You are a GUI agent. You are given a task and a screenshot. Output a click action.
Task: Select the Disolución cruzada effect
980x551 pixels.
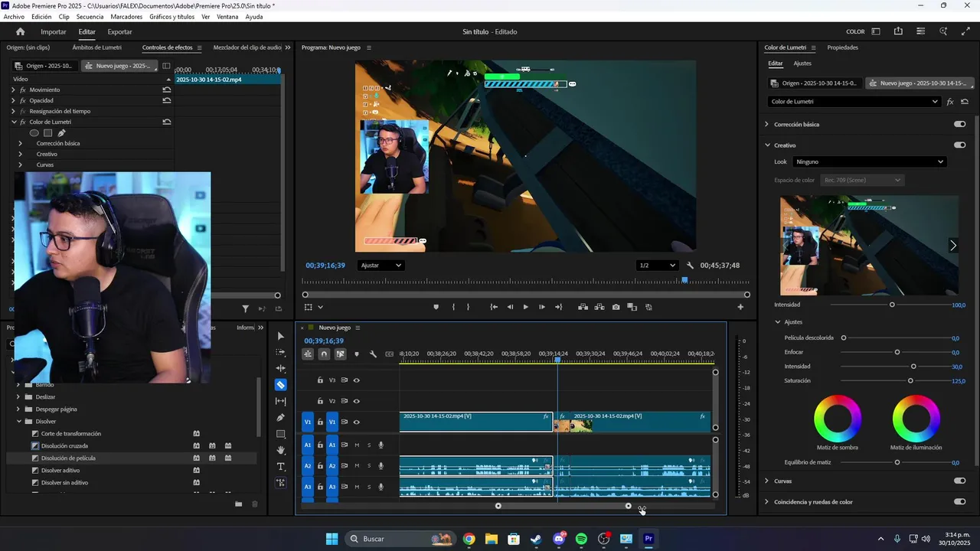tap(64, 446)
